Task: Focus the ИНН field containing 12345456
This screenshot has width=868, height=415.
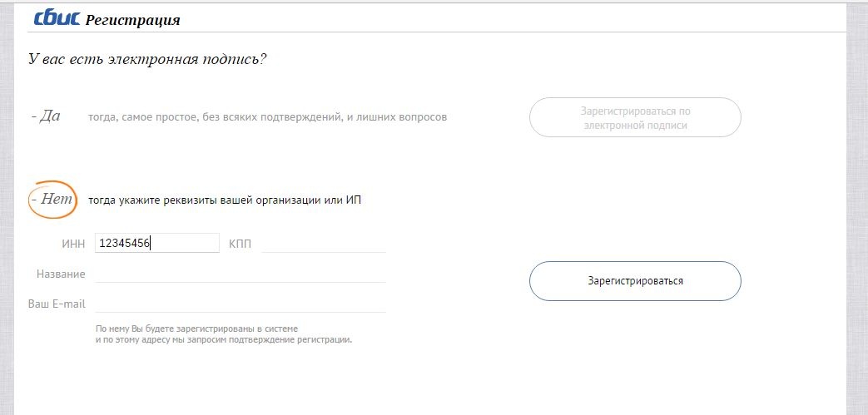Action: click(156, 243)
